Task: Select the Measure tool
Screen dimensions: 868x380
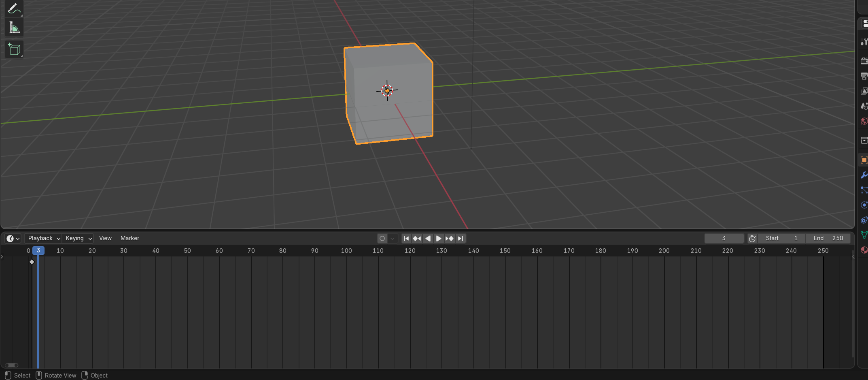Action: (14, 28)
